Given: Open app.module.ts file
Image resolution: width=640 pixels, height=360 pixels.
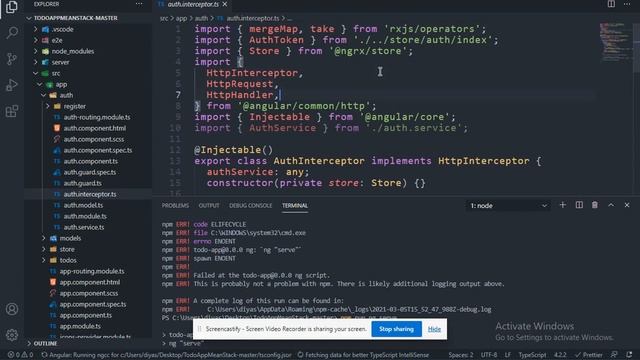Looking at the screenshot, I should pyautogui.click(x=80, y=326).
